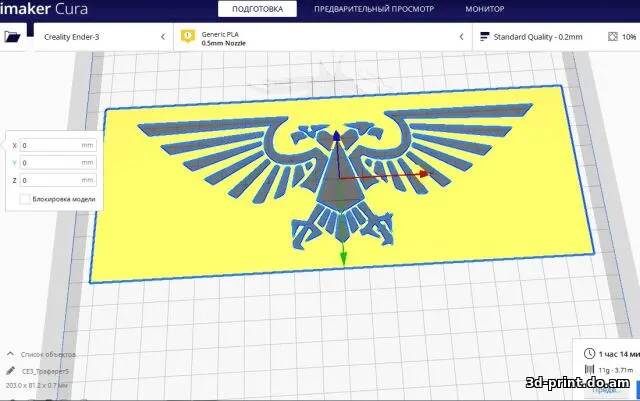This screenshot has width=640, height=401.
Task: Click the 203.0 x 81.2 x 0.7 dimensions text
Action: pyautogui.click(x=36, y=385)
